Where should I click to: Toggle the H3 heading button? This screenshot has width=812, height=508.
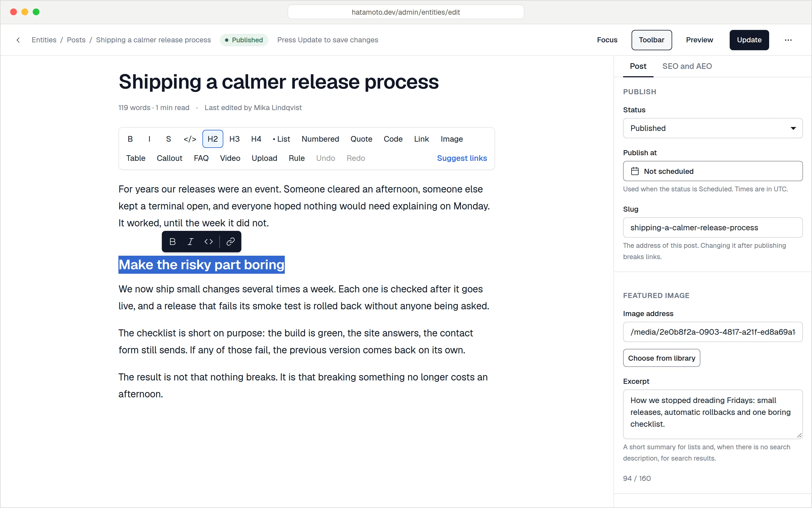tap(235, 139)
